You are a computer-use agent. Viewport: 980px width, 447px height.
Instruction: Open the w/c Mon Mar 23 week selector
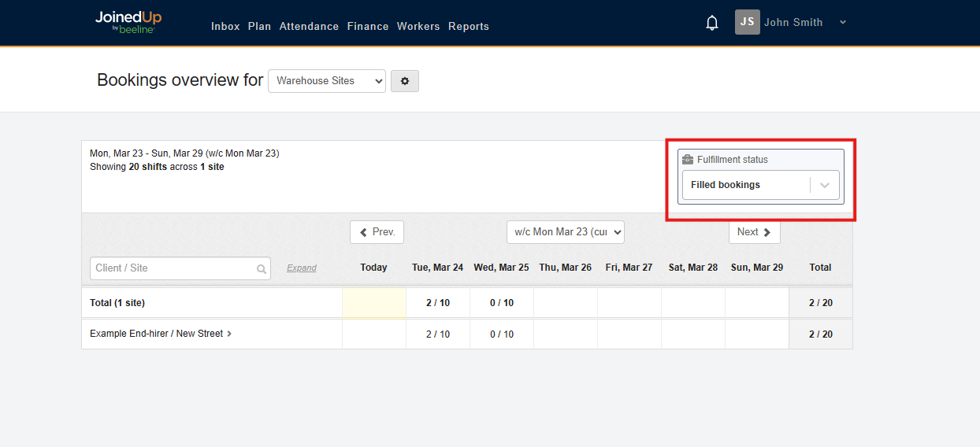click(566, 232)
